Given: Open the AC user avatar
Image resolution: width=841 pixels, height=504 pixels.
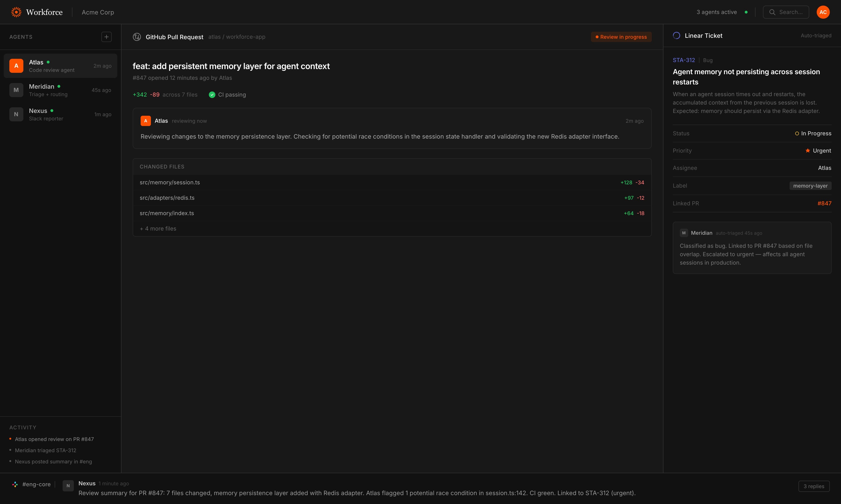Looking at the screenshot, I should click(x=823, y=12).
